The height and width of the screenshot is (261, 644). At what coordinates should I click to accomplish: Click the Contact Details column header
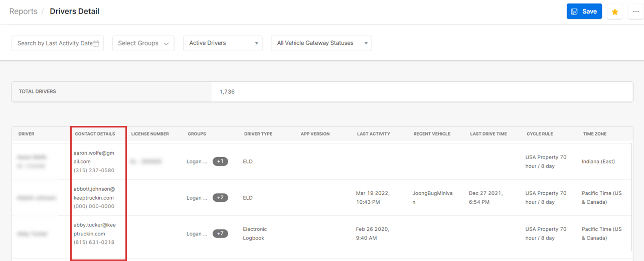[x=95, y=134]
